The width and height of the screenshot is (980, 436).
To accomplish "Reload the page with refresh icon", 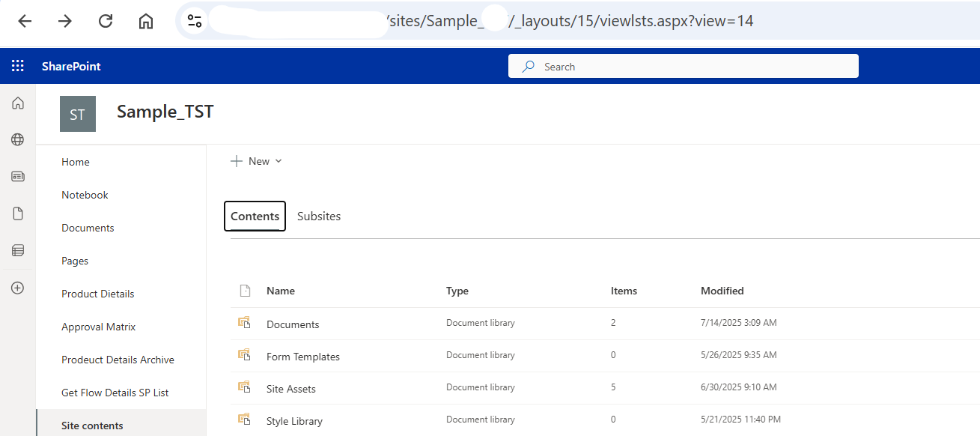I will click(x=106, y=21).
